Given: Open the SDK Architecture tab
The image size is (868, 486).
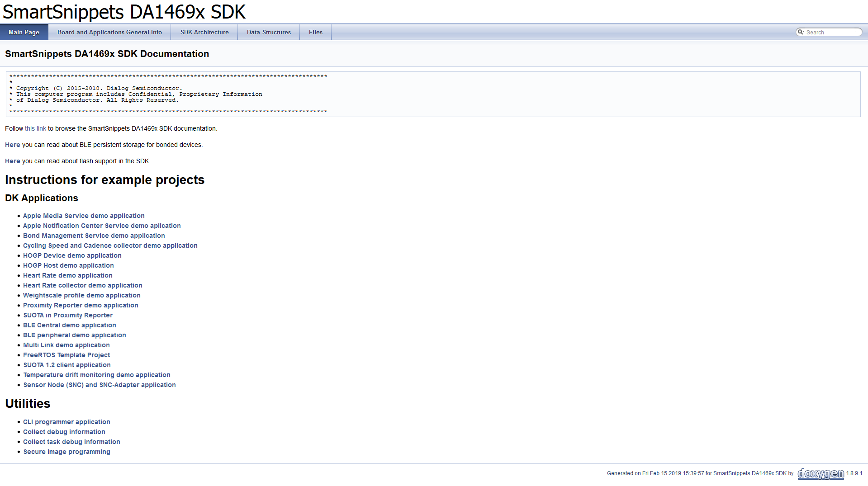Looking at the screenshot, I should (204, 32).
